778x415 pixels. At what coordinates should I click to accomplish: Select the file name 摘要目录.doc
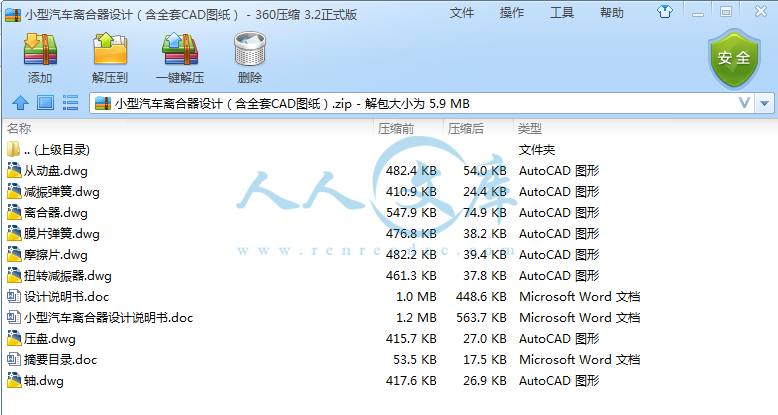[61, 360]
